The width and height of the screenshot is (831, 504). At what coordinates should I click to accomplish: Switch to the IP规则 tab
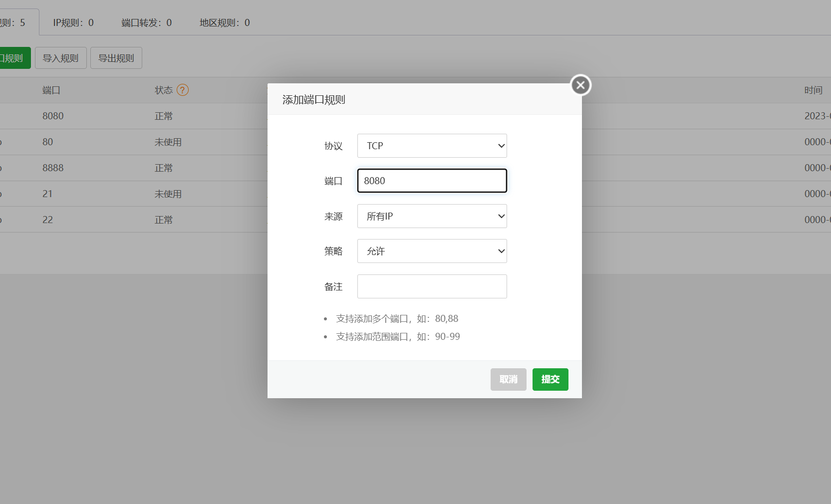pyautogui.click(x=73, y=22)
